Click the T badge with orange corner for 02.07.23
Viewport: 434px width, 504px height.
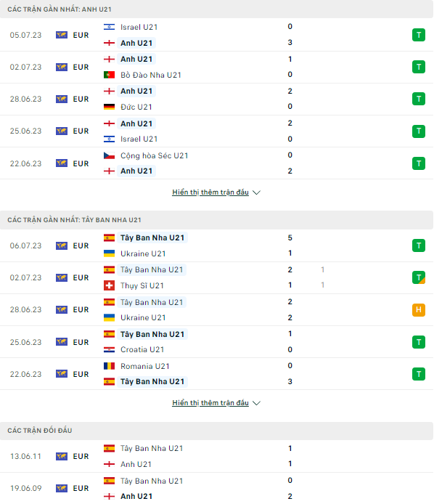[419, 277]
